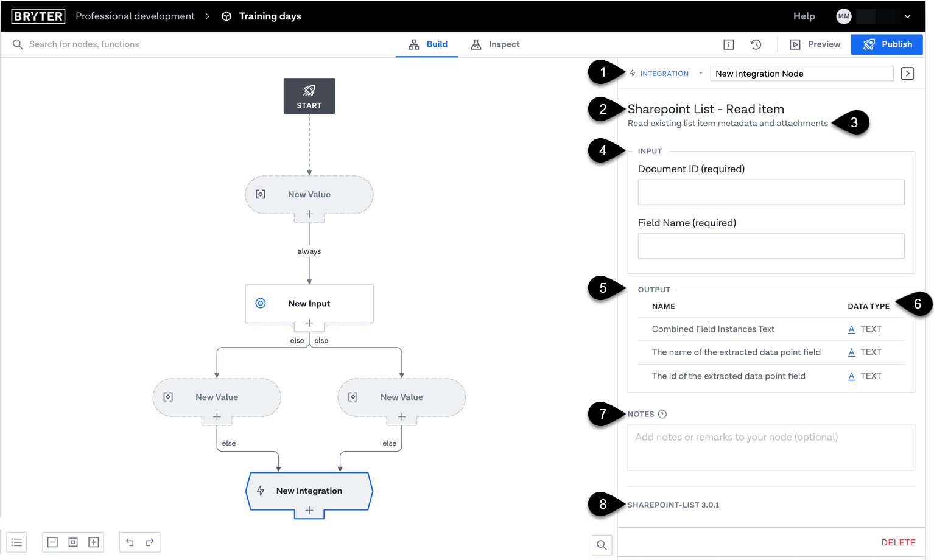
Task: Open the Notes help tooltip icon
Action: click(662, 415)
